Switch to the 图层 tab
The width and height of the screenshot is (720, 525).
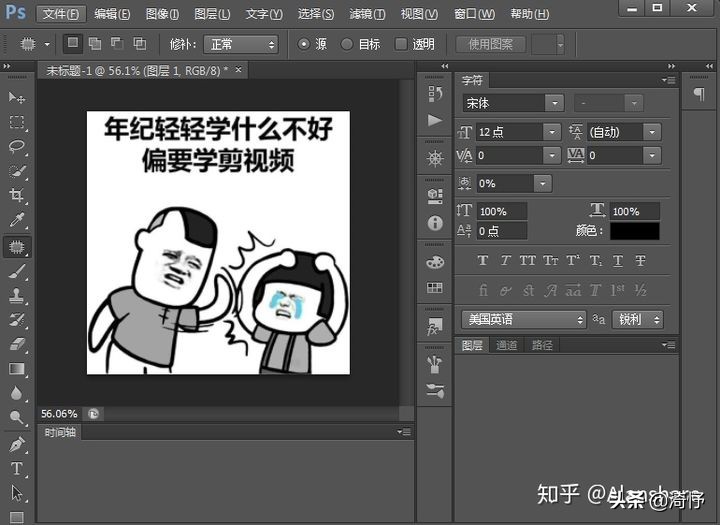pos(472,345)
